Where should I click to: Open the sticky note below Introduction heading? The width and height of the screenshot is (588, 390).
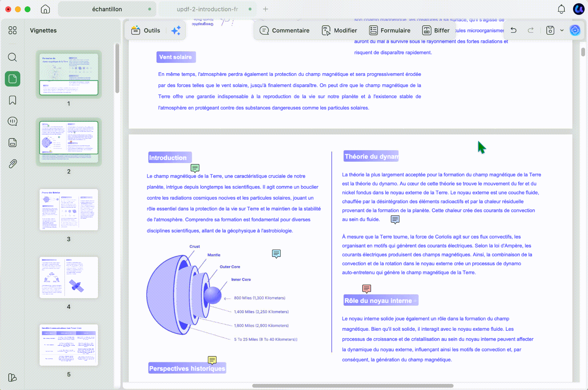(195, 168)
